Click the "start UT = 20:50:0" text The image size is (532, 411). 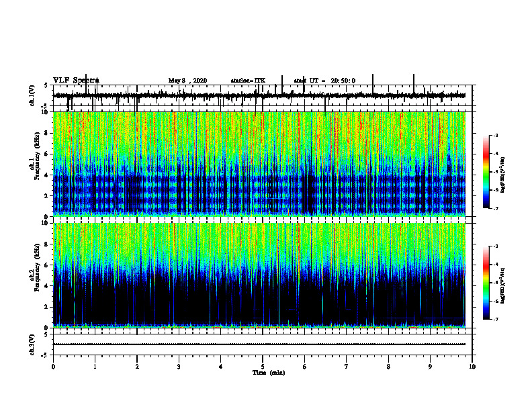324,81
